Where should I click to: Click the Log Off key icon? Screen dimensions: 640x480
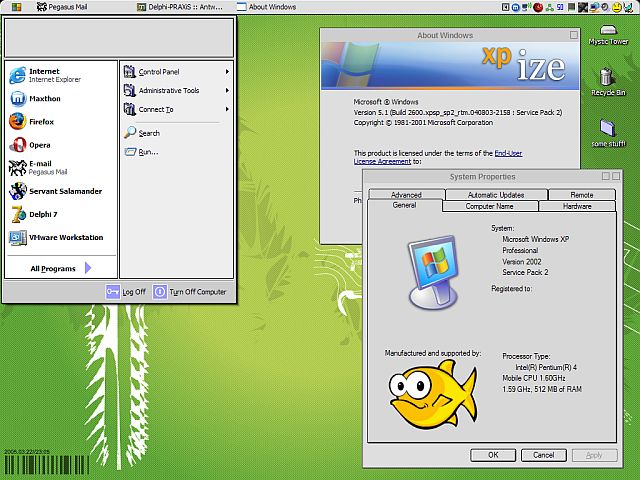113,292
